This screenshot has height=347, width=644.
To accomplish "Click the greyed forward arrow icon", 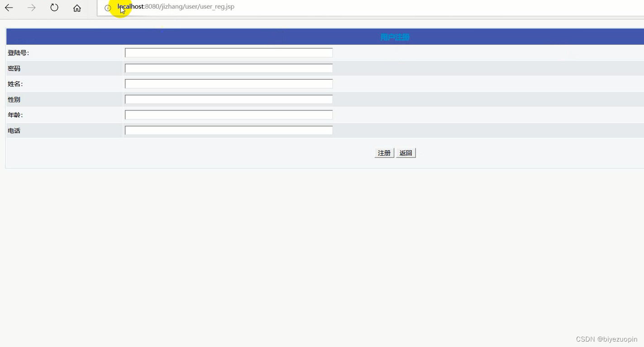I will tap(31, 8).
